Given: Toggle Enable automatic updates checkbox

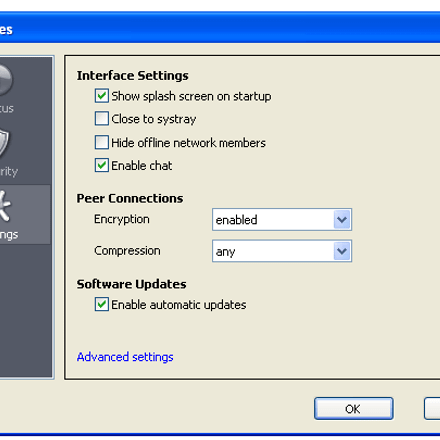Looking at the screenshot, I should pos(101,304).
